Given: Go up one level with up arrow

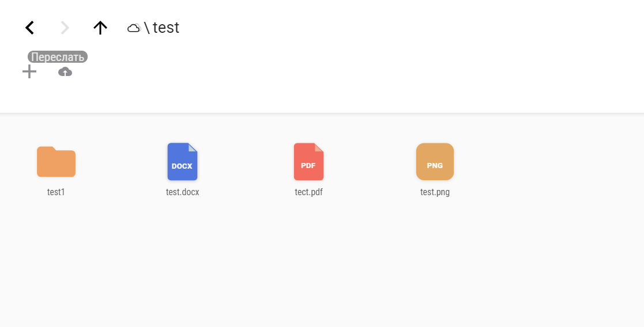Looking at the screenshot, I should click(100, 28).
